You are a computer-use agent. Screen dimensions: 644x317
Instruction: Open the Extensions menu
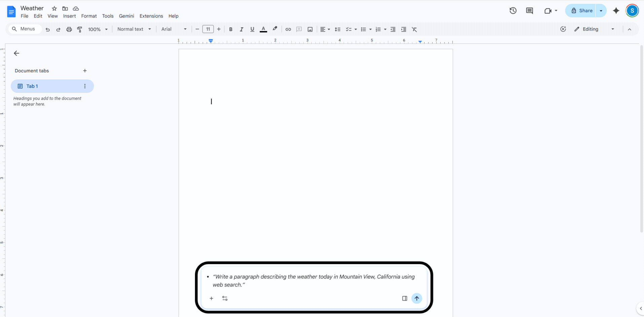point(151,16)
